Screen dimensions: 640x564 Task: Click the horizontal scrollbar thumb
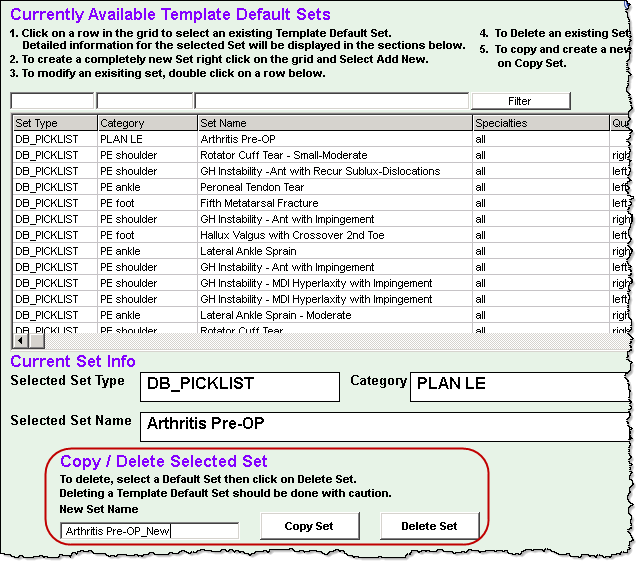coord(37,340)
